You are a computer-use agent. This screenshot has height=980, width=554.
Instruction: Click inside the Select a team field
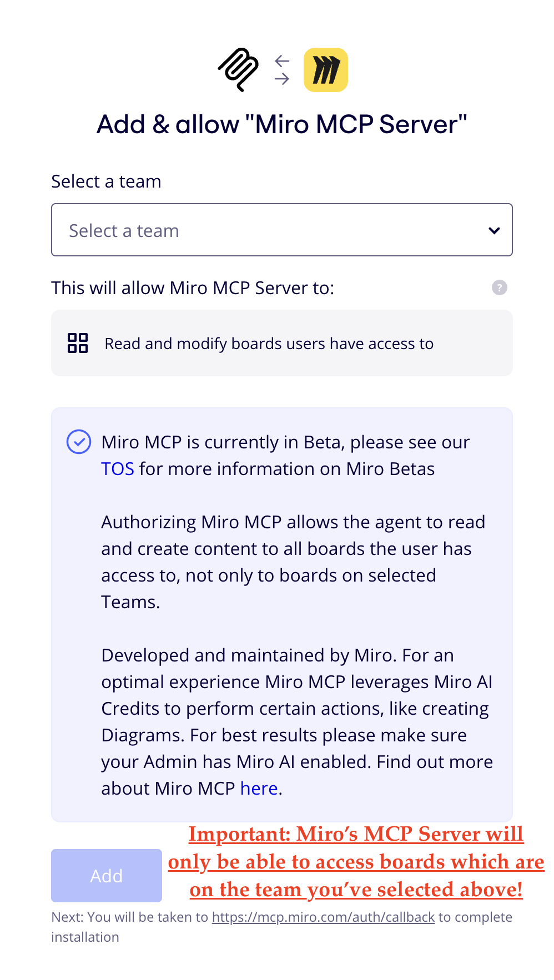(x=250, y=230)
